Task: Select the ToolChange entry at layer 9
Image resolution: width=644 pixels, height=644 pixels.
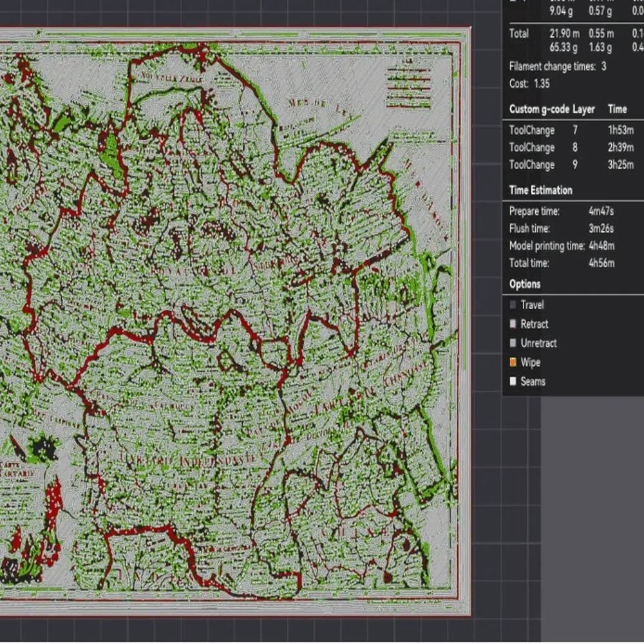Action: pyautogui.click(x=573, y=165)
